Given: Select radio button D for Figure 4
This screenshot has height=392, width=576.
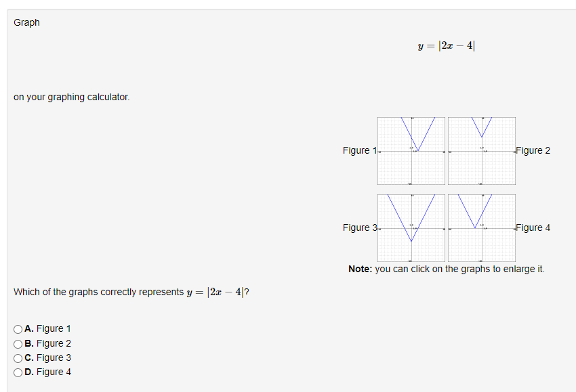Looking at the screenshot, I should click(x=18, y=372).
